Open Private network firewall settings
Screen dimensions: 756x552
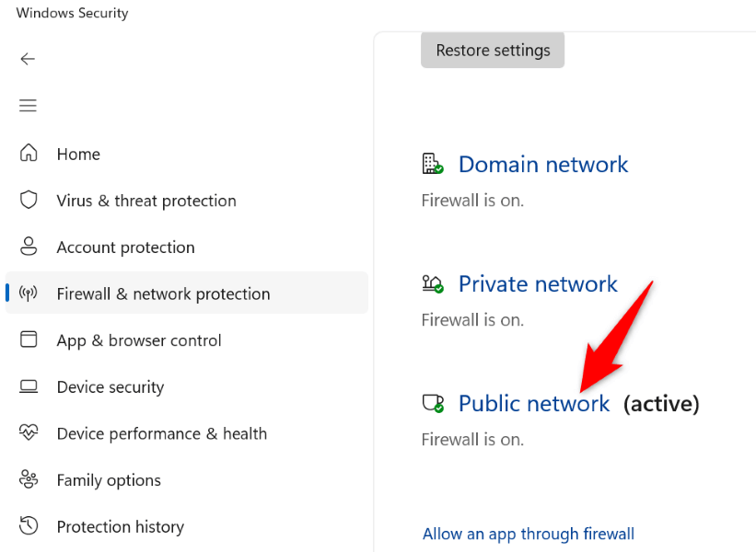pos(538,283)
